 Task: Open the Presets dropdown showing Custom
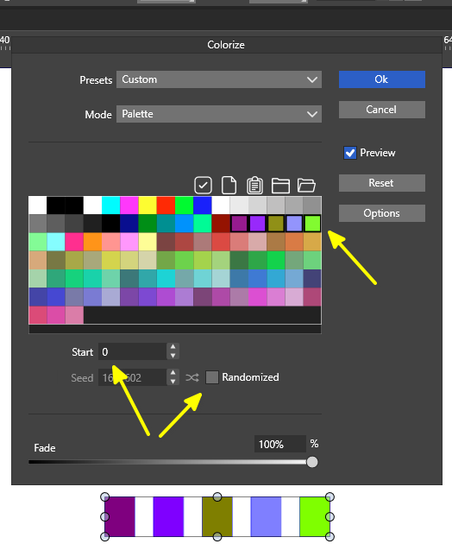219,80
